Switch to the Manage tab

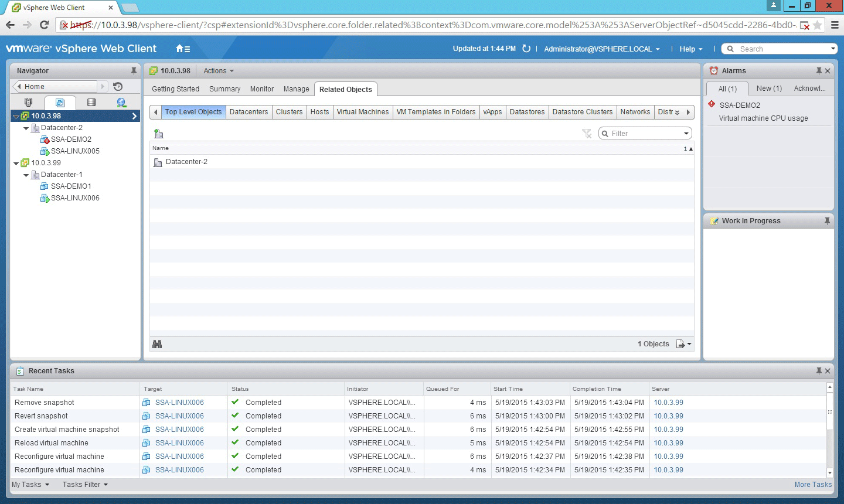(x=296, y=89)
